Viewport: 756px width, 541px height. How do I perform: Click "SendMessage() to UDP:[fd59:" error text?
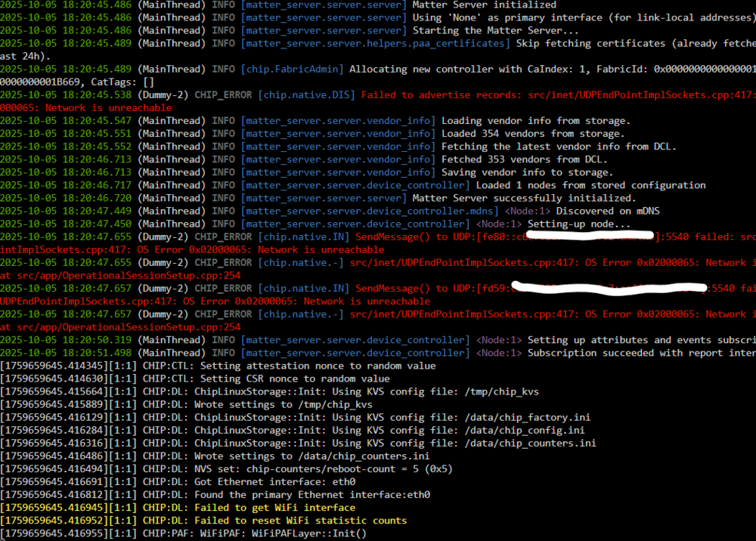tap(432, 289)
